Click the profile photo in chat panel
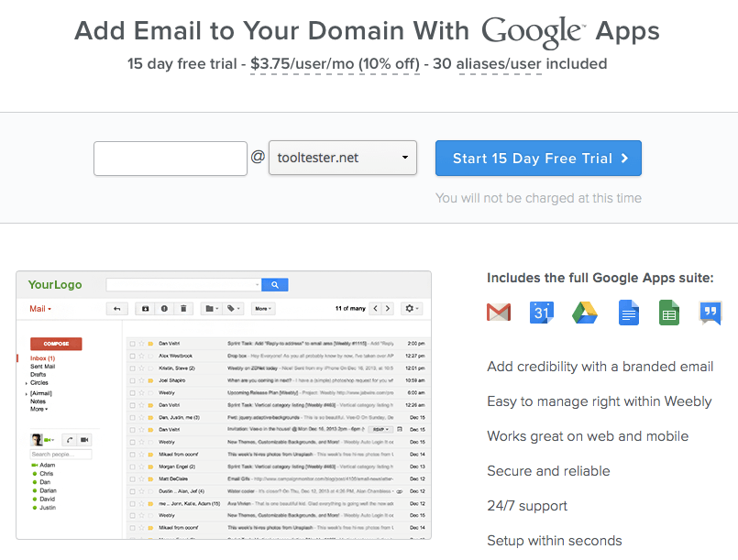The image size is (738, 560). (x=37, y=440)
